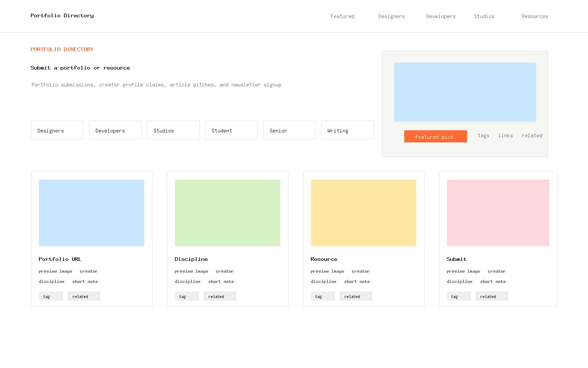Click tag chip on Discipline card
The image size is (588, 368).
pos(187,296)
